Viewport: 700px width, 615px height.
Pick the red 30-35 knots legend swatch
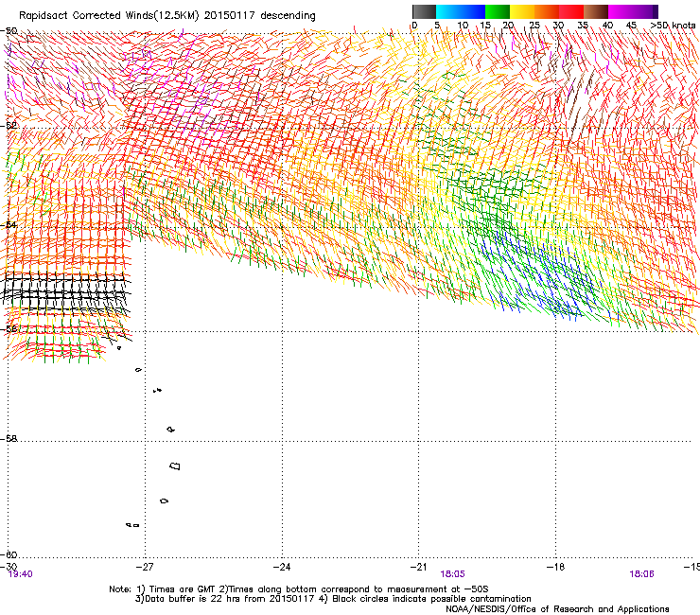click(x=571, y=11)
